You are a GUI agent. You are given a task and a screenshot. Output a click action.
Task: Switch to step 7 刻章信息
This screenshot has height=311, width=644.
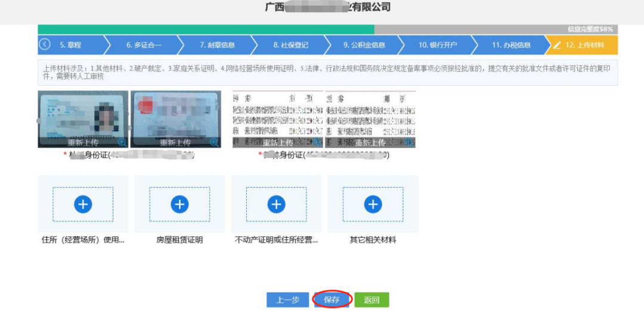click(x=217, y=45)
